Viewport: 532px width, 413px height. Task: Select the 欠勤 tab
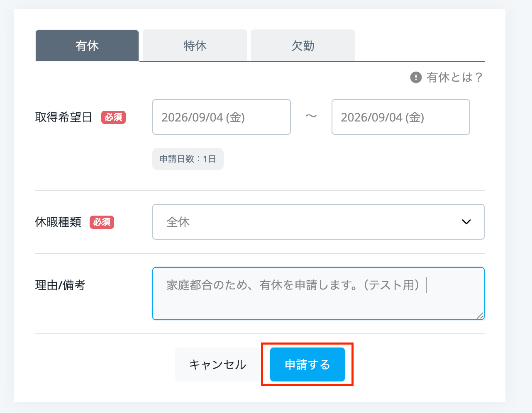[303, 46]
